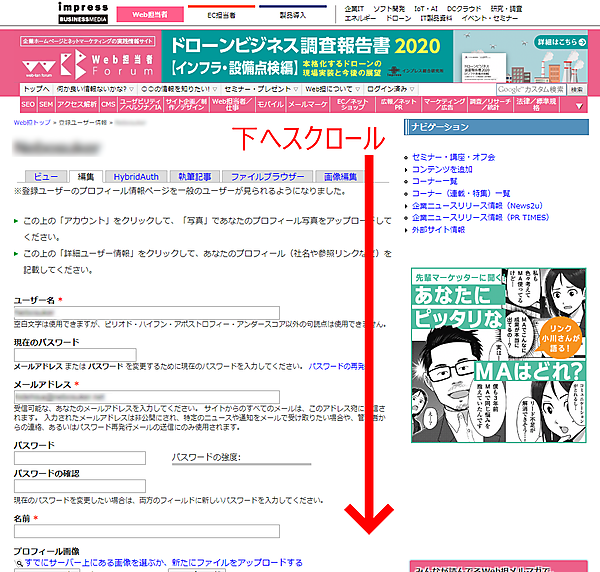Click the Impress Business Media logo
This screenshot has width=600, height=572.
tap(60, 12)
